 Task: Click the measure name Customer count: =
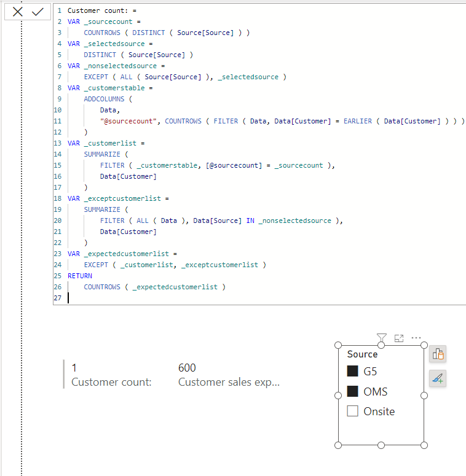(x=102, y=10)
